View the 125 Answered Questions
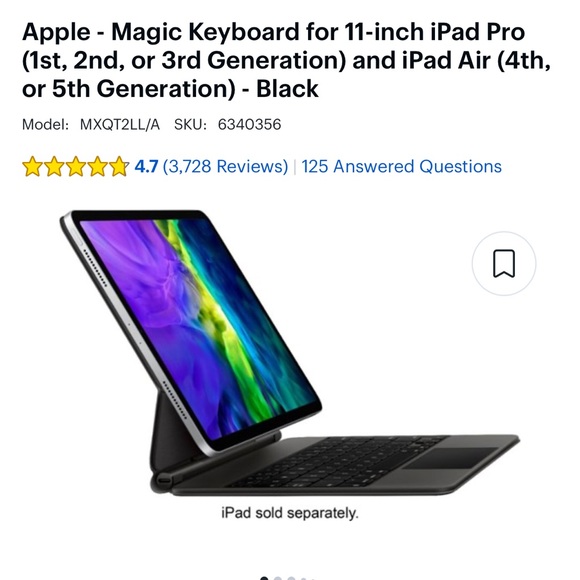580x580 pixels. pos(401,166)
